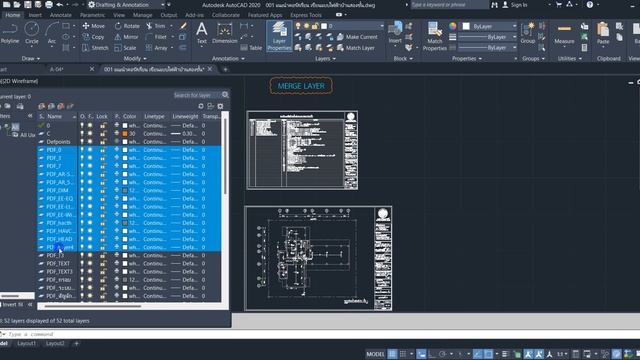Screen dimensions: 640x360
Task: Insert Text annotation tool
Action: 202,33
